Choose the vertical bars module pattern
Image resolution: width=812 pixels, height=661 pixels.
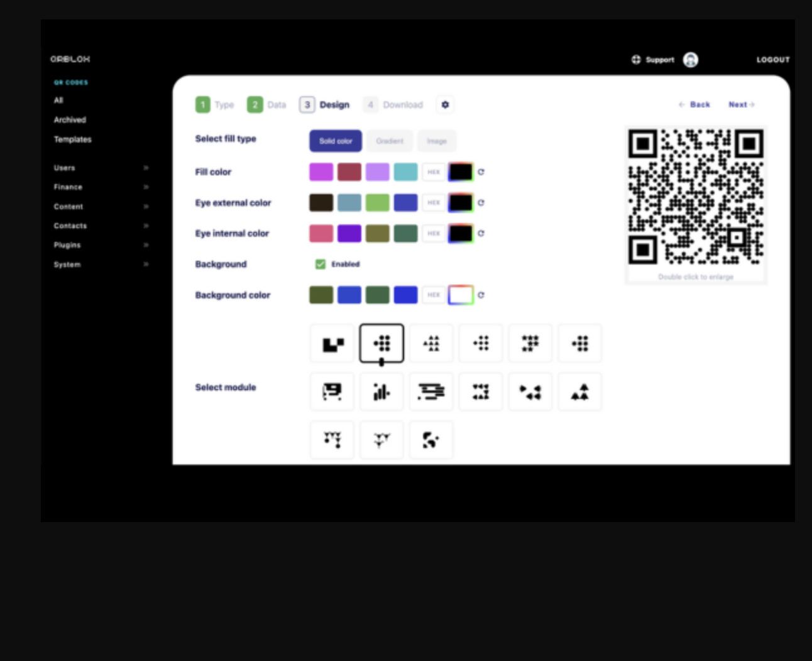(381, 391)
